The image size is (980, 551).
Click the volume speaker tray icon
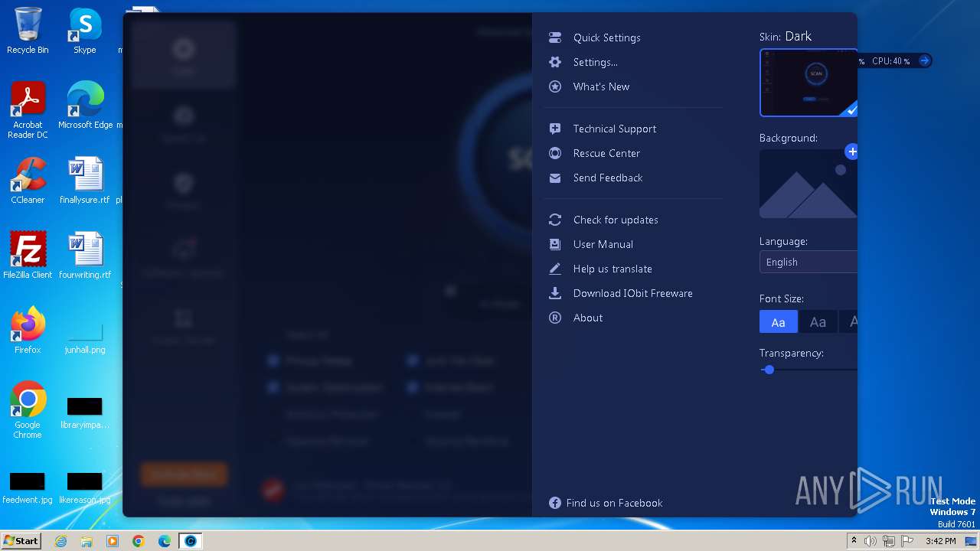click(871, 541)
